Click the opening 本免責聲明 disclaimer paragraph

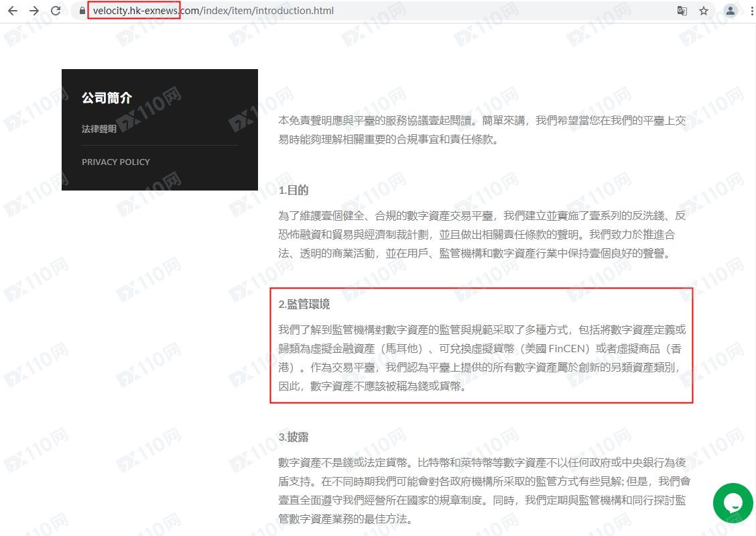pos(481,131)
